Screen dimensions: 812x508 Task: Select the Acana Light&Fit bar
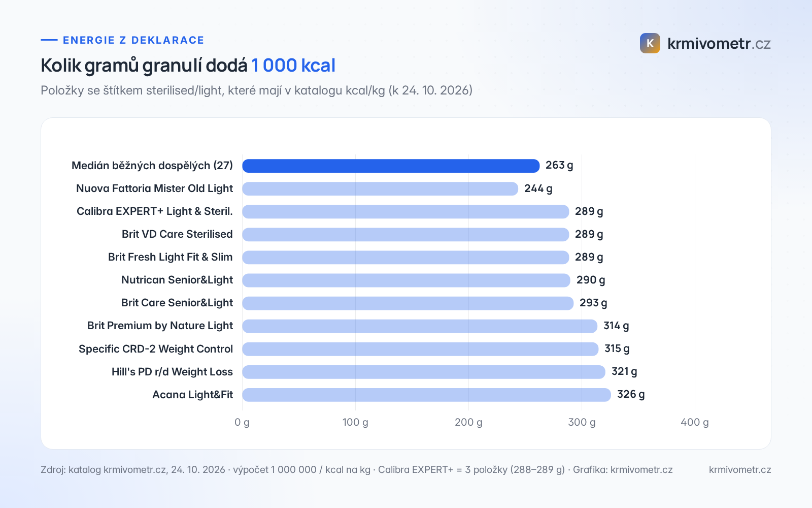(426, 395)
